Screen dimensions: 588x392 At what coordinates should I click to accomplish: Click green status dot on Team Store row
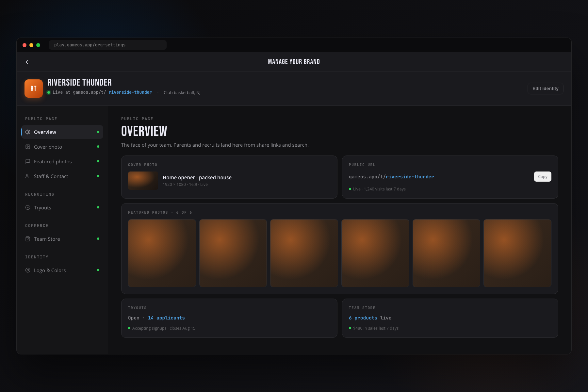point(98,239)
